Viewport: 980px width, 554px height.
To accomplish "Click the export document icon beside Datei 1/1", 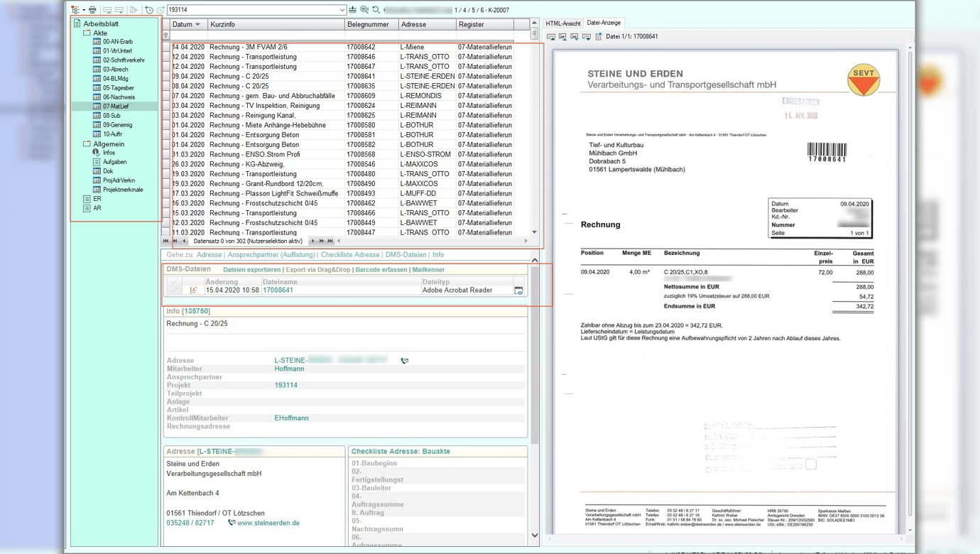I will coord(599,36).
